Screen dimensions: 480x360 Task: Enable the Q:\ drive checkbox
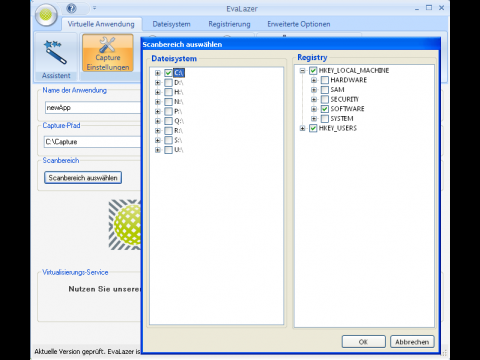coord(168,121)
